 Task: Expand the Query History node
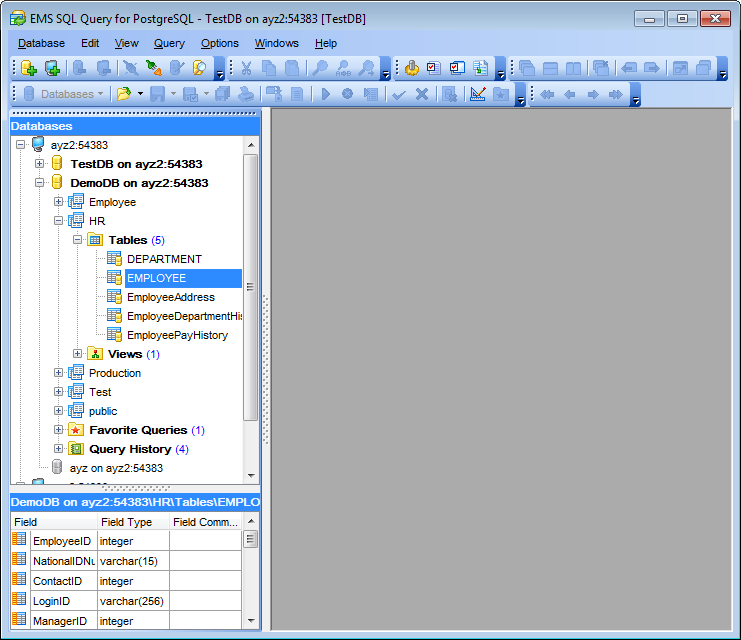click(59, 449)
